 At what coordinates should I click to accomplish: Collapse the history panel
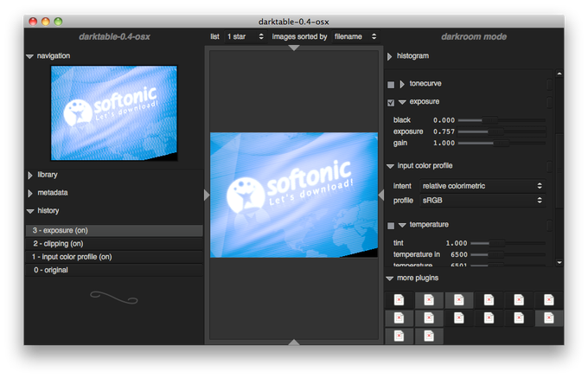pyautogui.click(x=30, y=211)
